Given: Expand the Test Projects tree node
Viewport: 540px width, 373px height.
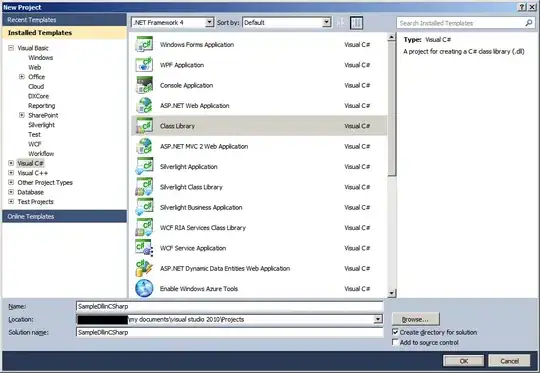Looking at the screenshot, I should pyautogui.click(x=11, y=201).
